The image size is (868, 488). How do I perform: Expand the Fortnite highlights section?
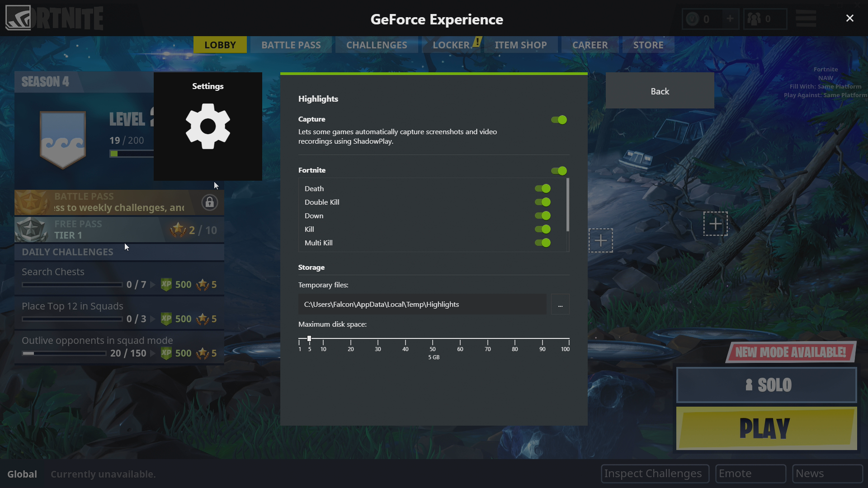click(x=312, y=170)
